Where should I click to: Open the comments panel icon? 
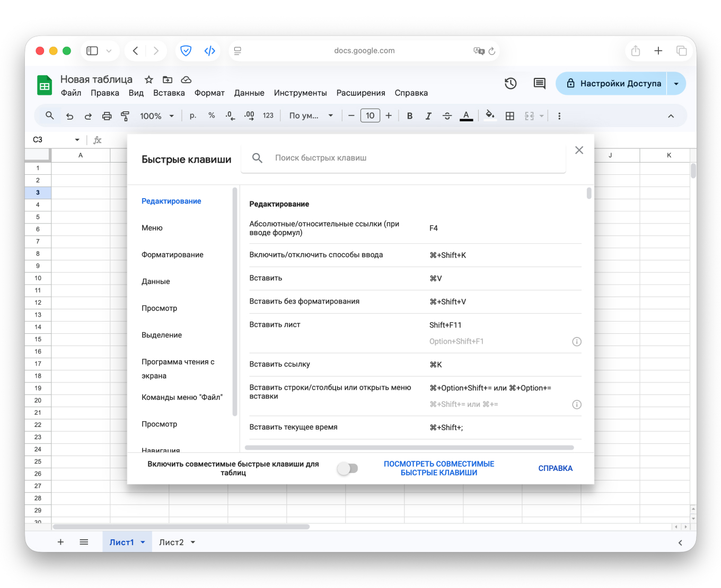539,83
